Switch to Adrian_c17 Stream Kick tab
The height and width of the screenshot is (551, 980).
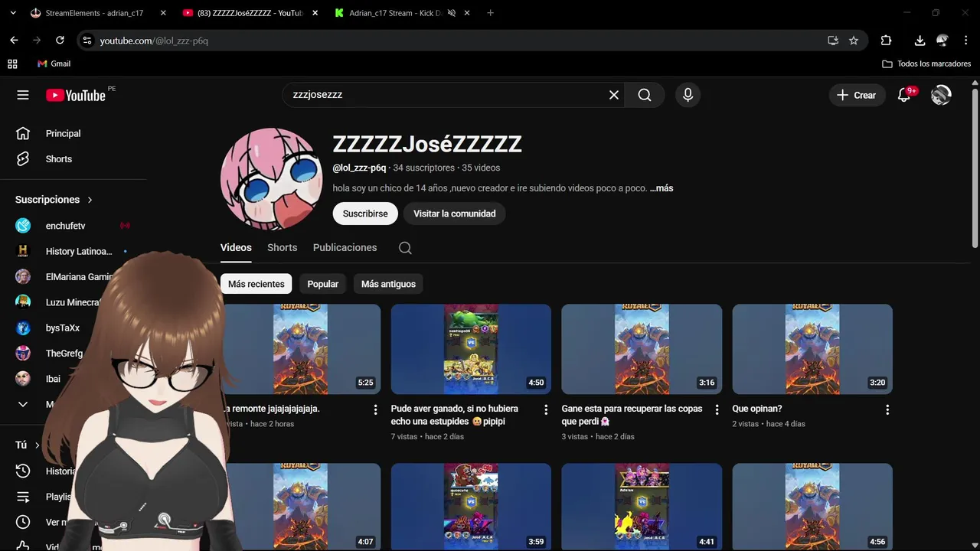(394, 13)
